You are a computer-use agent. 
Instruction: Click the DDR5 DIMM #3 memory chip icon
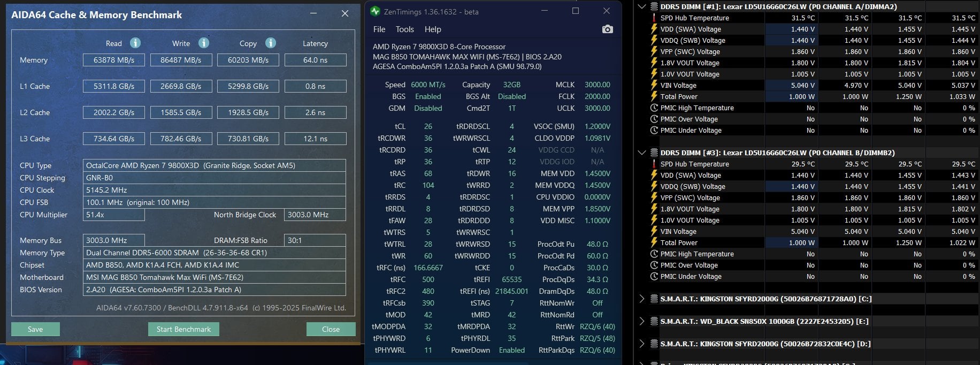coord(654,153)
